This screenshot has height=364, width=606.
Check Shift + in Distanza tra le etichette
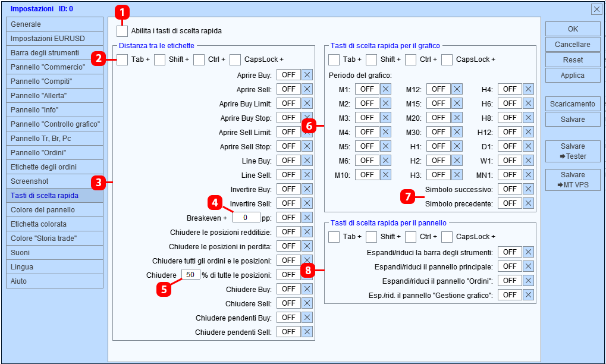click(159, 59)
